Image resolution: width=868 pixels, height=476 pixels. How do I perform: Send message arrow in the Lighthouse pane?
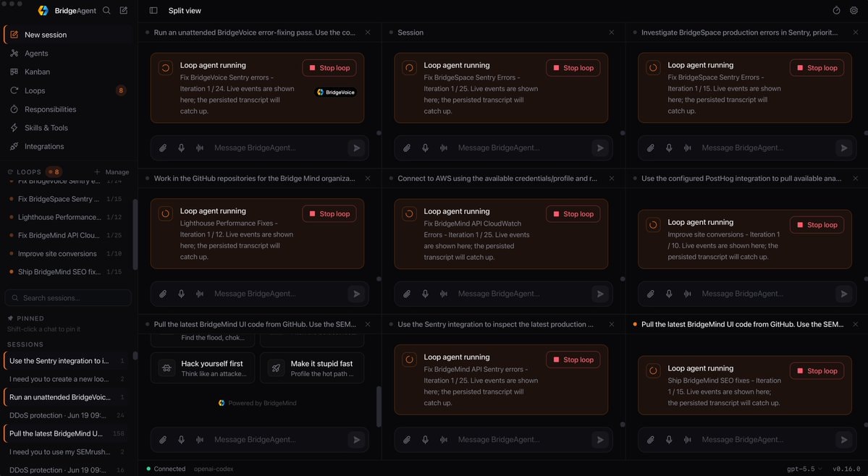356,294
